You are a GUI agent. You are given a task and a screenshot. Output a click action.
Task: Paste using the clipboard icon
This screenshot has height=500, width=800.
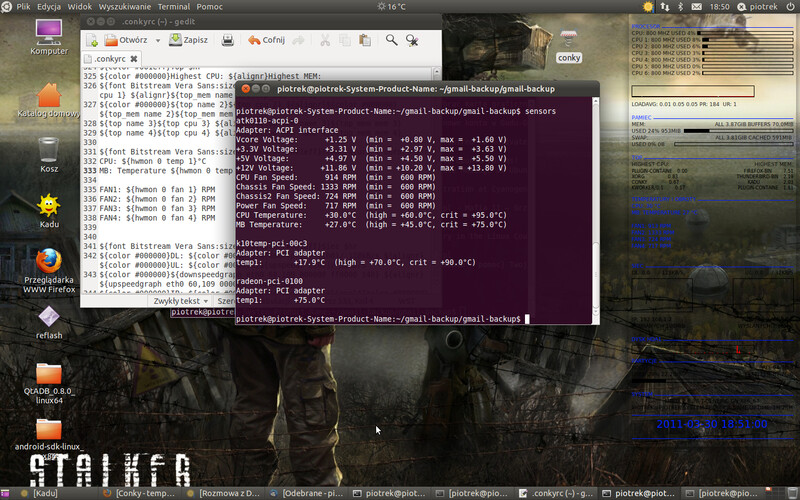click(365, 41)
